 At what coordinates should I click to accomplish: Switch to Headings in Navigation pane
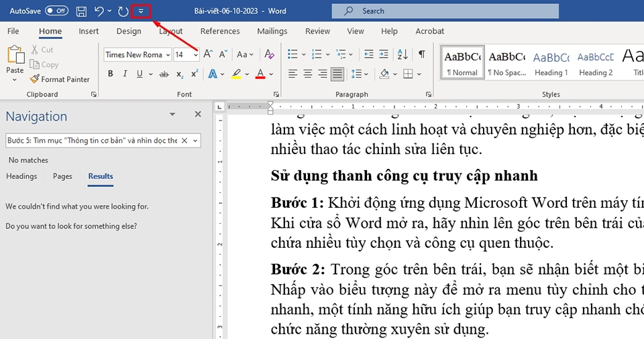click(x=21, y=176)
